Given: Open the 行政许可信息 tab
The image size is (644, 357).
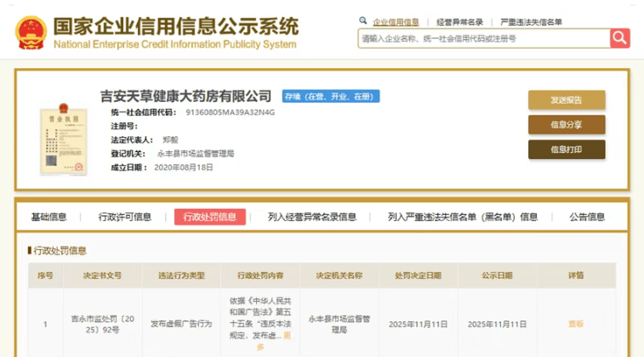Looking at the screenshot, I should tap(125, 217).
